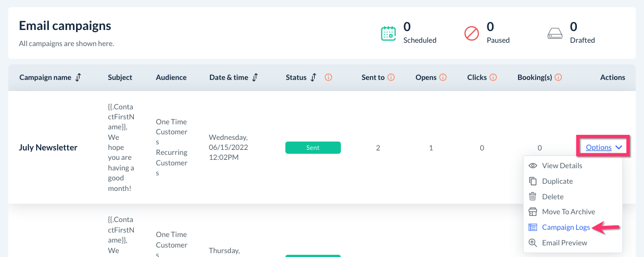Click the Delete trash icon
Image resolution: width=644 pixels, height=257 pixels.
tap(533, 196)
